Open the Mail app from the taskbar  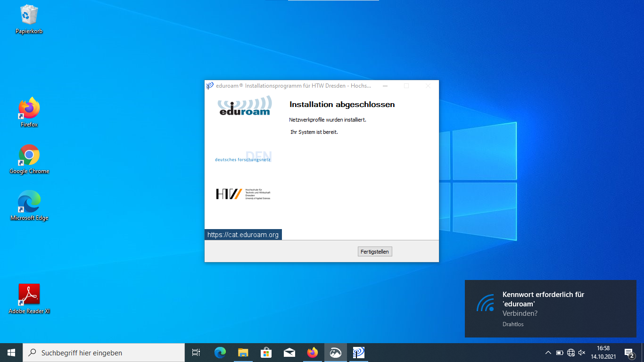click(x=289, y=353)
